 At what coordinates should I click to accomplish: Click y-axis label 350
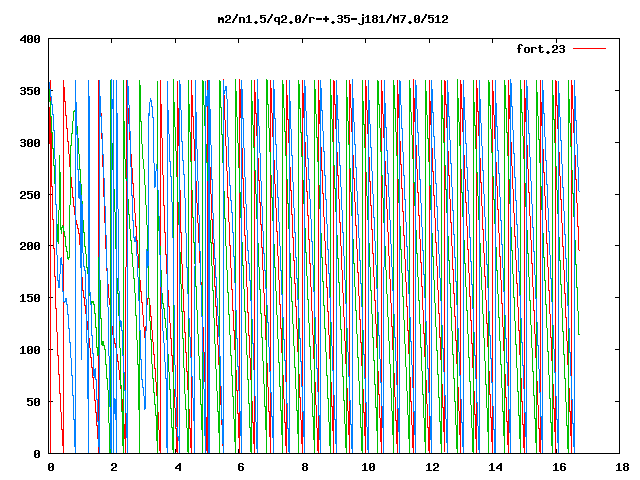pos(30,91)
